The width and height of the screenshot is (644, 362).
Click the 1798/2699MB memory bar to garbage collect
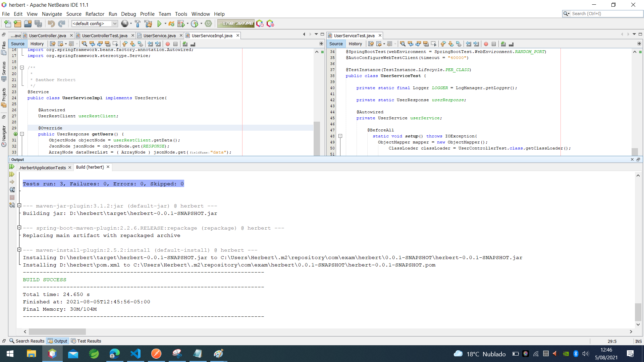point(236,23)
